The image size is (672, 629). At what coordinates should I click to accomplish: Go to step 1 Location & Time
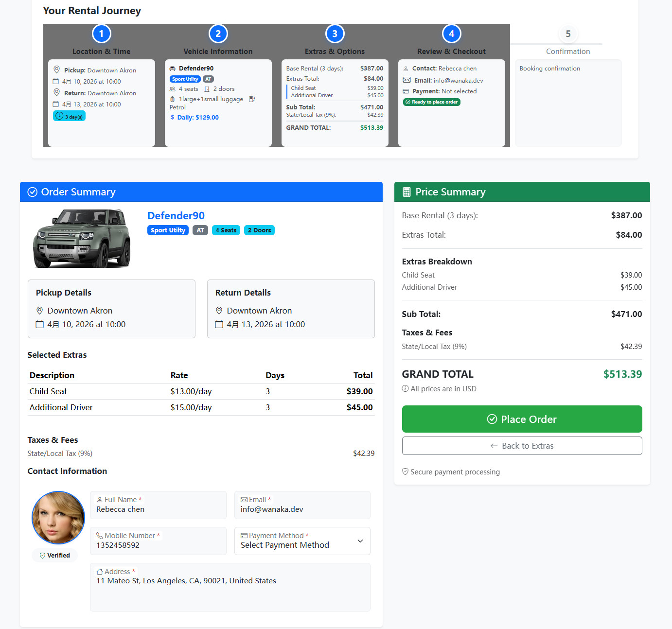[x=101, y=34]
